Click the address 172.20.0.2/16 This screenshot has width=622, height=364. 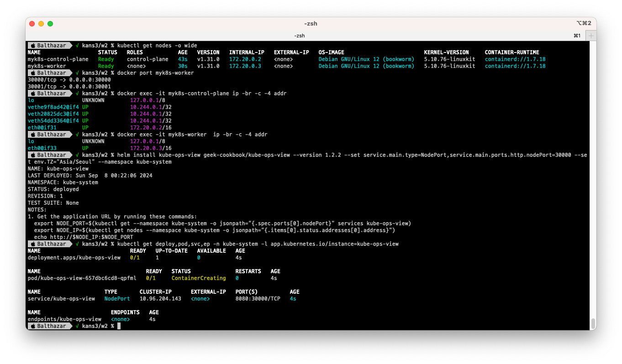[x=151, y=128]
